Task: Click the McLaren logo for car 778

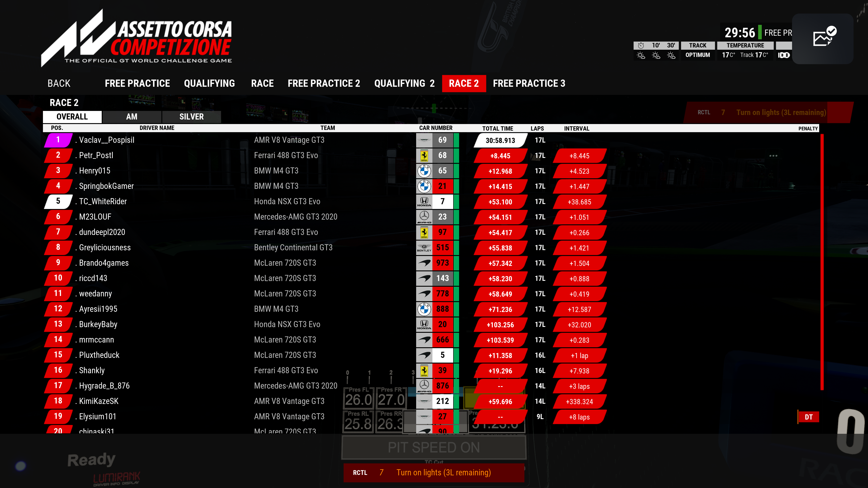Action: tap(424, 294)
